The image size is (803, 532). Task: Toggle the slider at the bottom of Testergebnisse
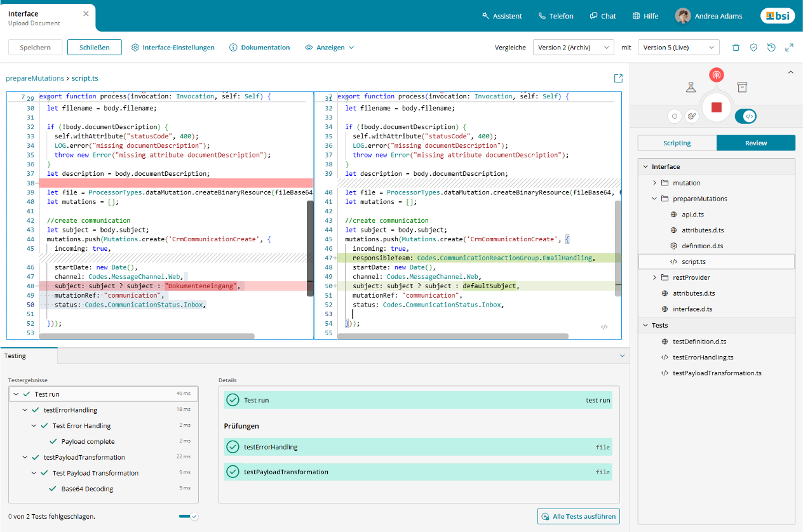tap(188, 516)
